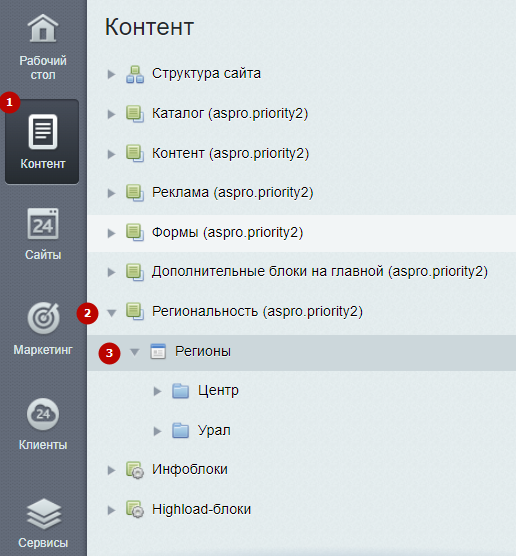Select the Контент section icon in sidebar

(x=43, y=132)
